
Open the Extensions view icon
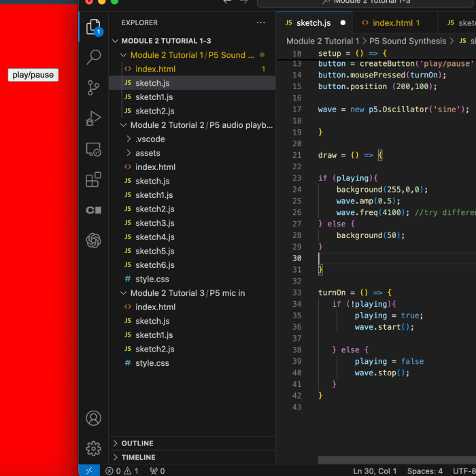coord(93,180)
